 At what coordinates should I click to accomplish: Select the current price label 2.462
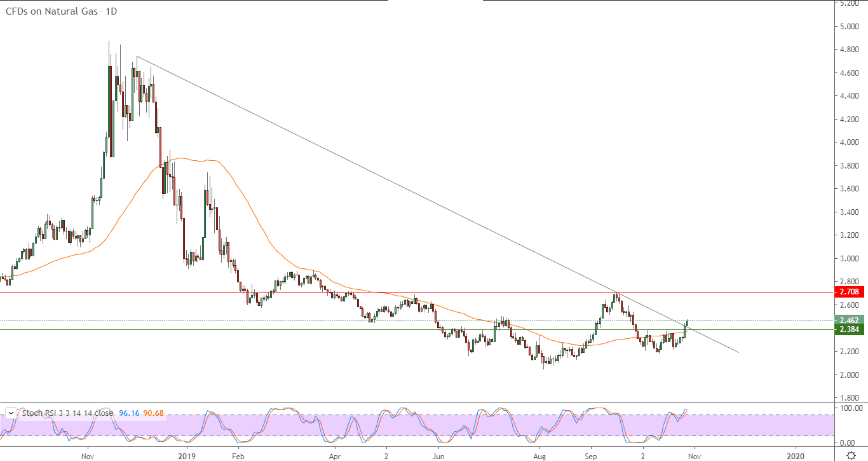[x=850, y=320]
